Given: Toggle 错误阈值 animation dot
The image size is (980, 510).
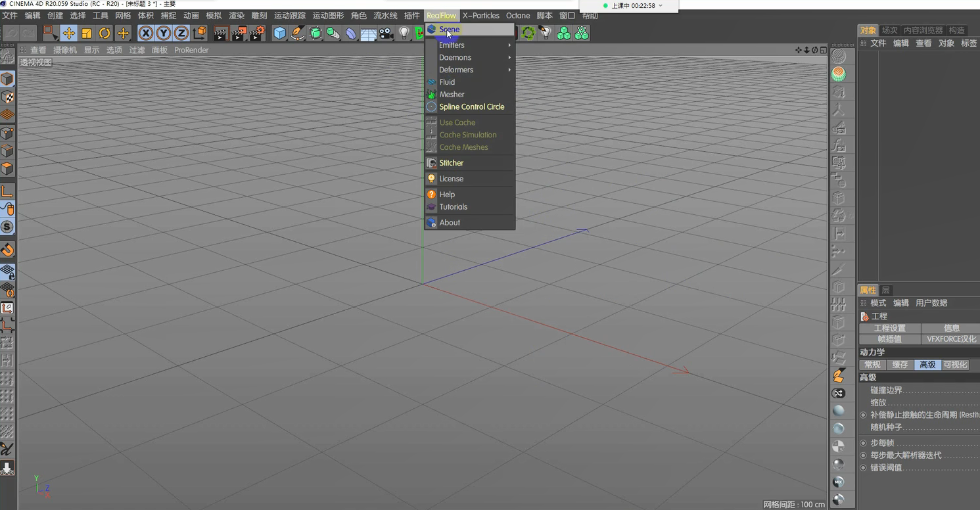Looking at the screenshot, I should point(864,468).
